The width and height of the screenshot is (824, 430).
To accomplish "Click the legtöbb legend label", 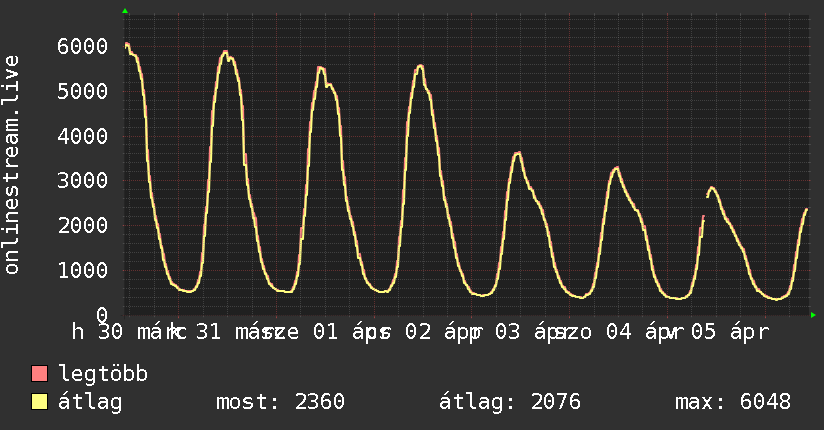I will pos(103,374).
